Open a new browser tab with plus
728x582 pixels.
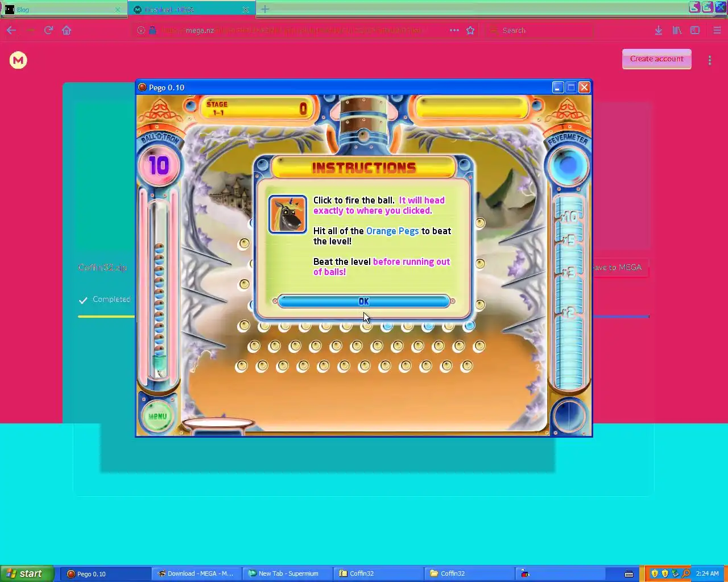pyautogui.click(x=265, y=9)
